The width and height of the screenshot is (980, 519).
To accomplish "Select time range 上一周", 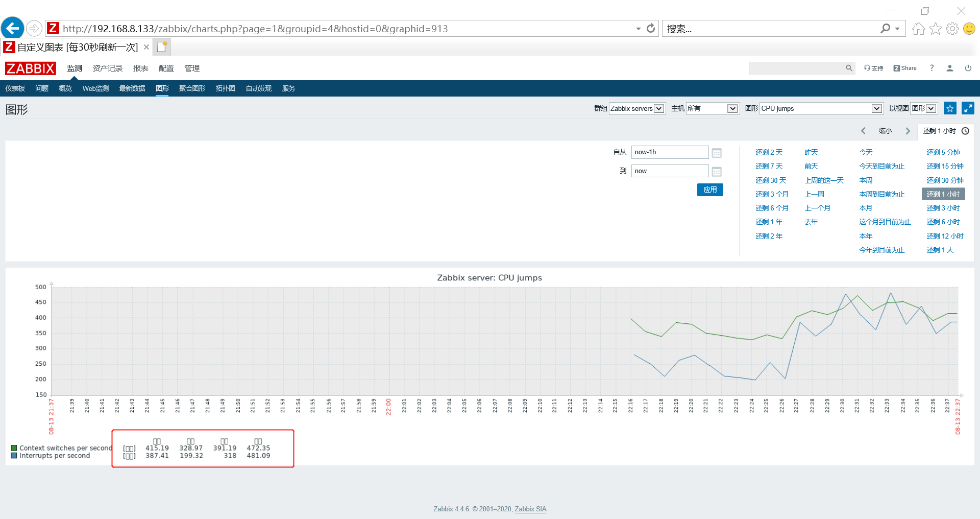I will click(815, 194).
